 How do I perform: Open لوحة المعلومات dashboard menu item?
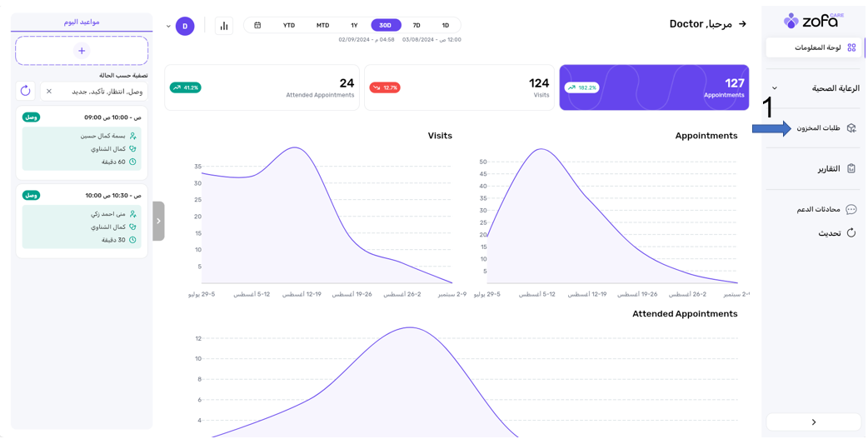coord(816,47)
